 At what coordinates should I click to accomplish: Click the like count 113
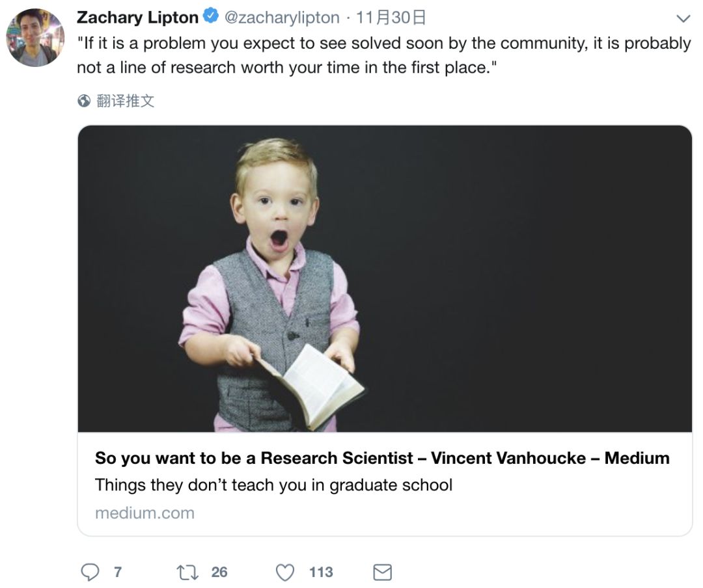point(321,572)
